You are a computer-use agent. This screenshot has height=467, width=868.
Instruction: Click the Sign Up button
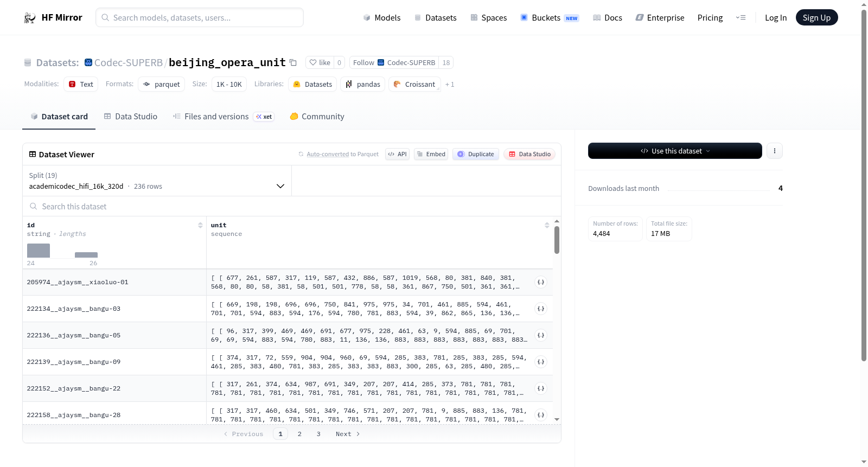tap(816, 17)
